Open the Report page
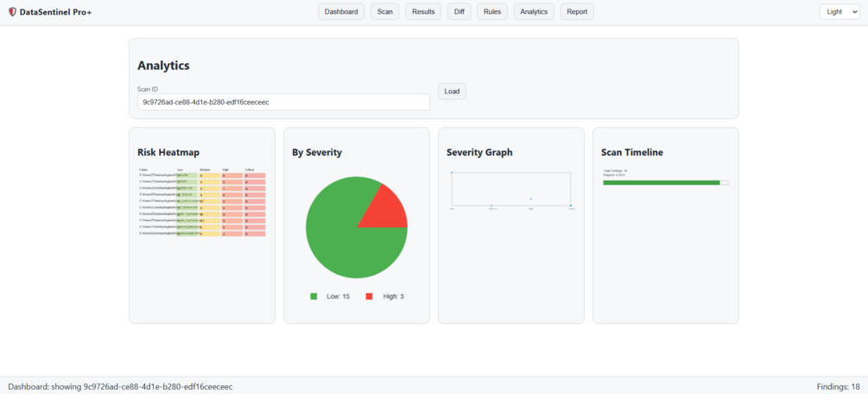 (577, 11)
